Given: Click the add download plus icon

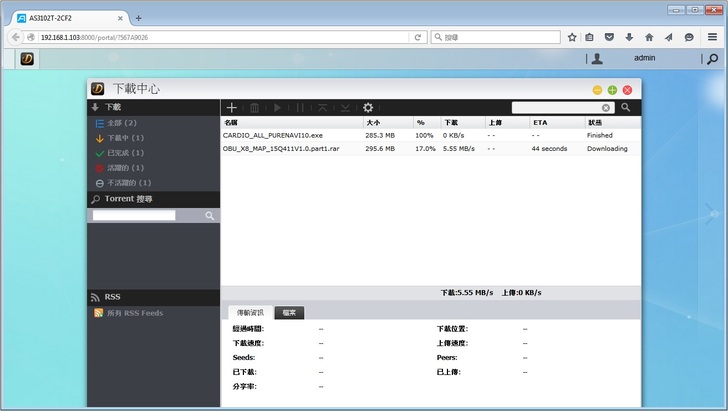Looking at the screenshot, I should point(232,107).
